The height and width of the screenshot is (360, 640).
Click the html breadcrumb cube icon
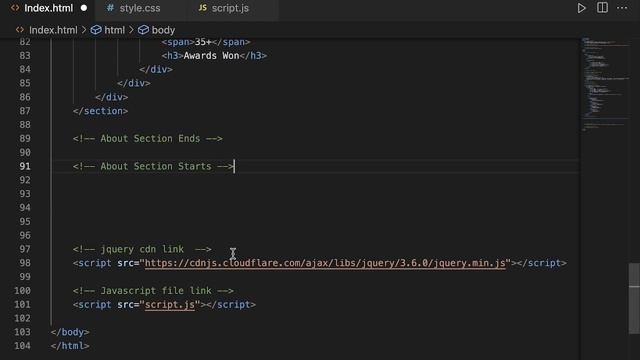click(96, 30)
